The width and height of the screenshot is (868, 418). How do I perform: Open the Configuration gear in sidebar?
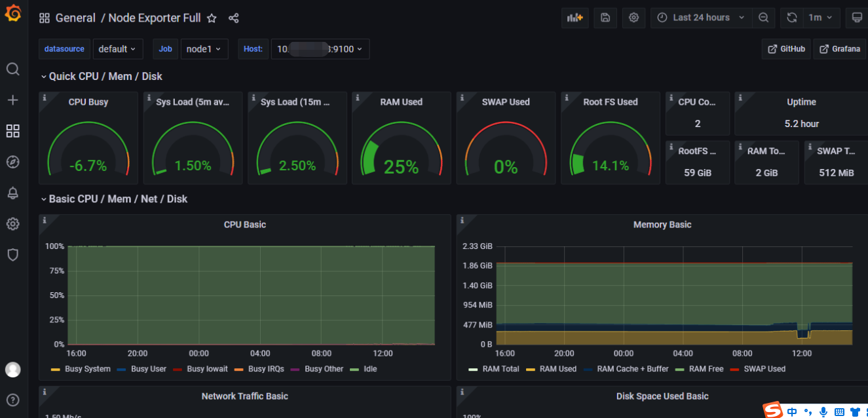click(12, 224)
